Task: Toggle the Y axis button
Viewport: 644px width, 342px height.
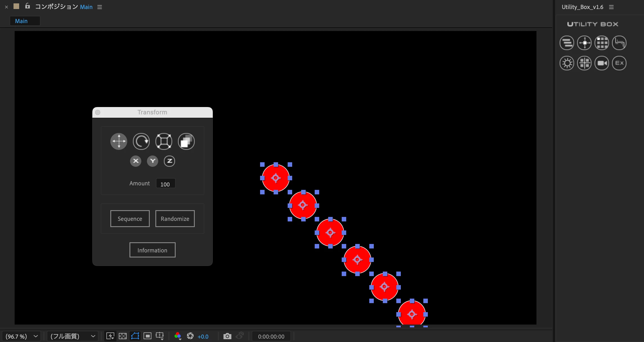Action: (x=153, y=161)
